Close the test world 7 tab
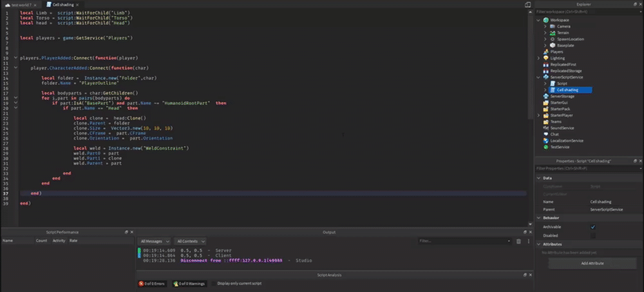The image size is (644, 292). pyautogui.click(x=35, y=5)
